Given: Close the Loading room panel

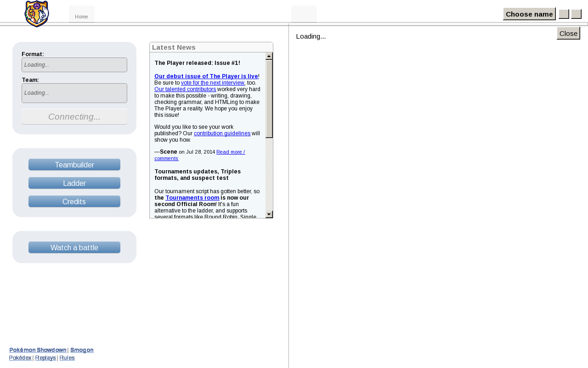Looking at the screenshot, I should (568, 33).
